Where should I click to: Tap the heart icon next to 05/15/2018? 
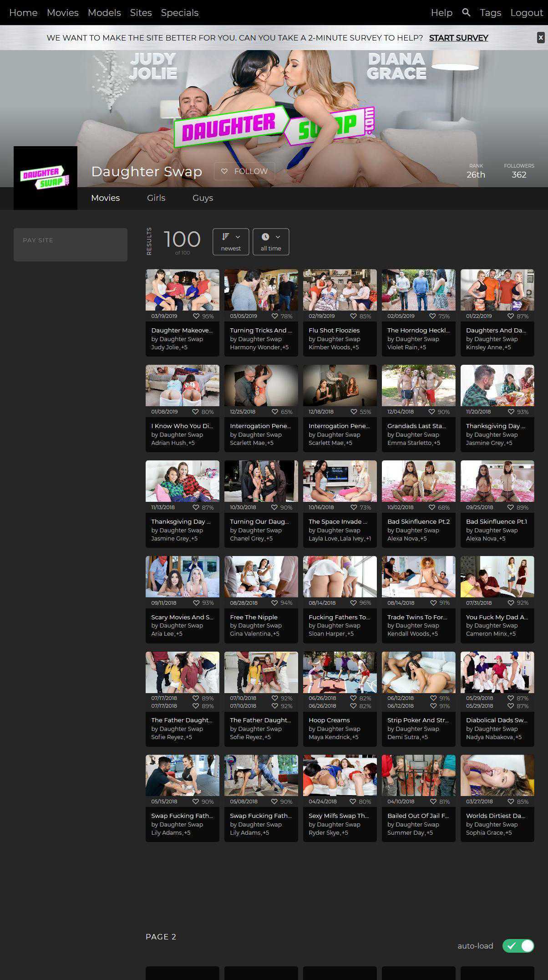pyautogui.click(x=196, y=801)
